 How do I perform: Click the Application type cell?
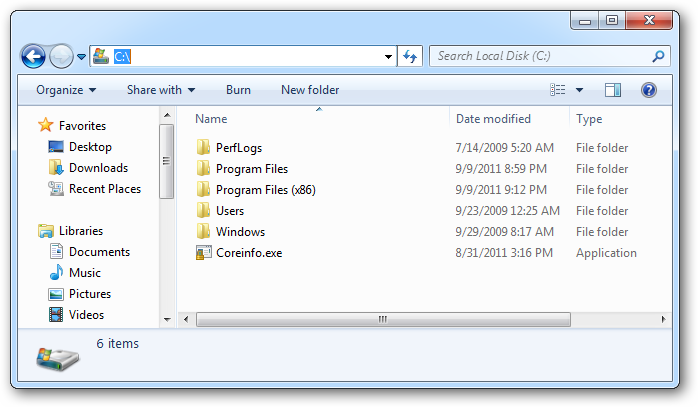606,252
